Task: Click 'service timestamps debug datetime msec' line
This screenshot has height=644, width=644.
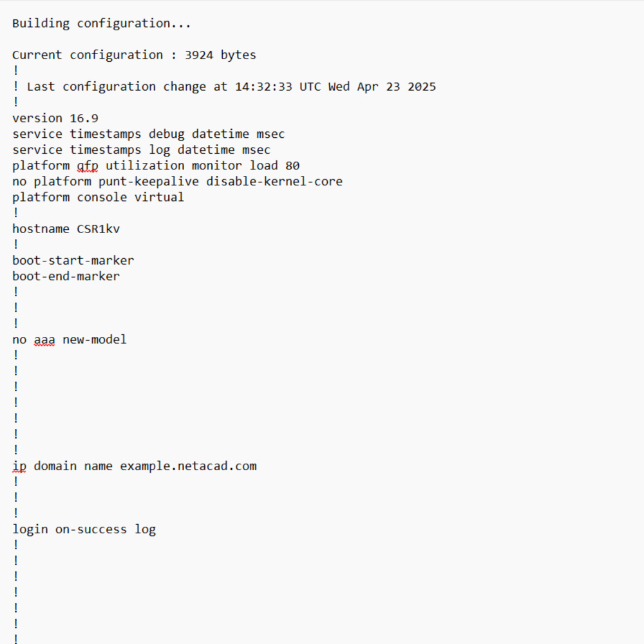Action: coord(148,135)
